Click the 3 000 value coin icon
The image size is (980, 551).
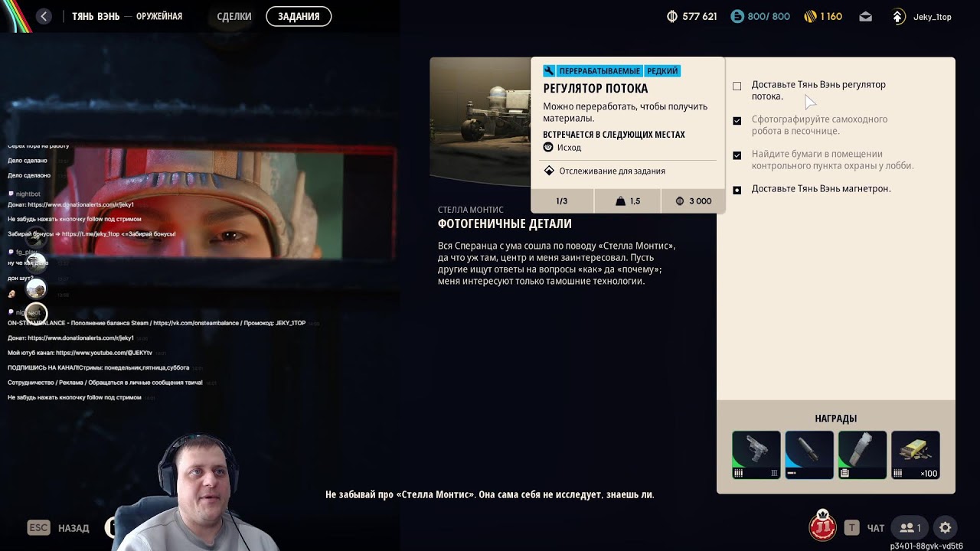[x=680, y=201]
